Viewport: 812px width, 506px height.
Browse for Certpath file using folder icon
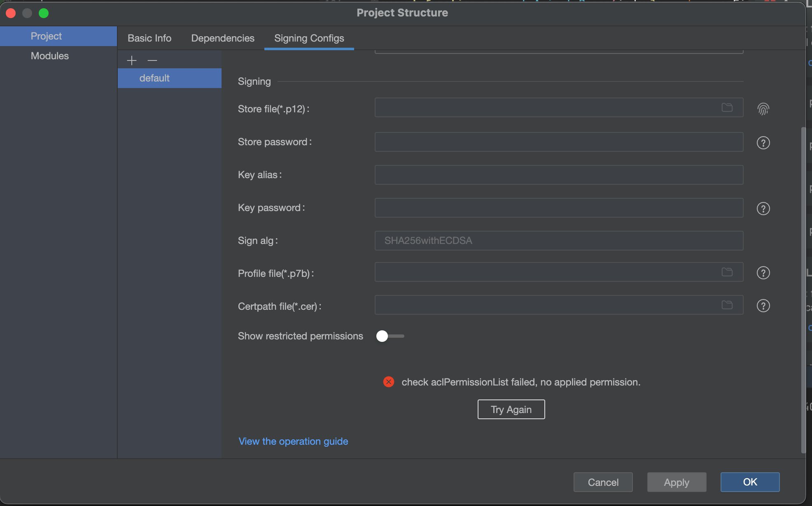pos(727,305)
